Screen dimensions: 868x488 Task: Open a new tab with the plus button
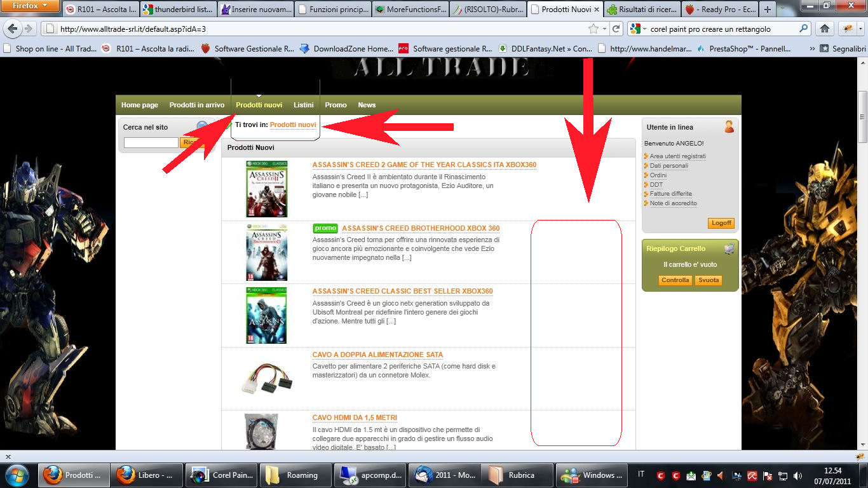click(768, 10)
